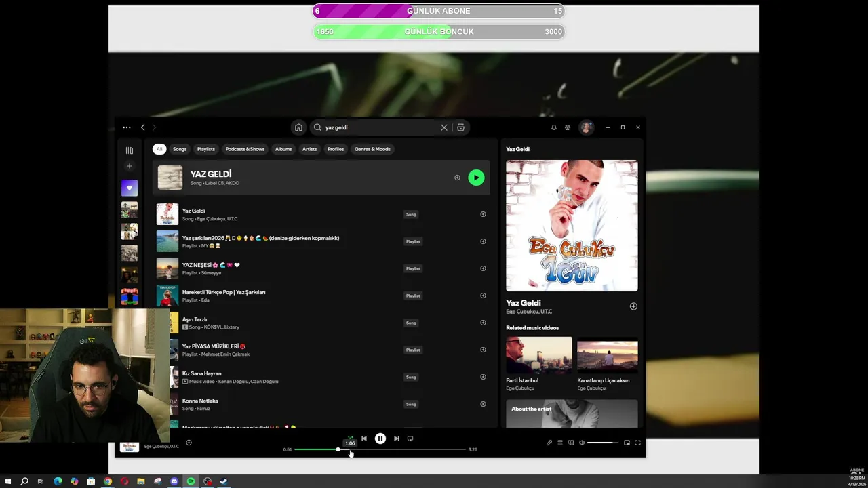868x488 pixels.
Task: Open the user profile avatar
Action: coord(586,127)
